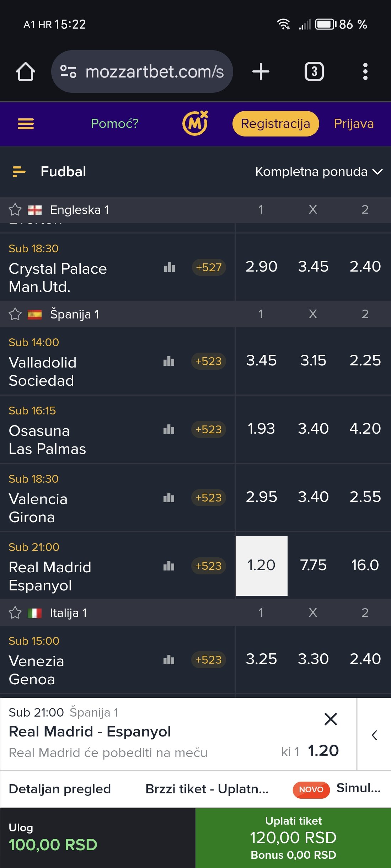Open a new browser tab
The height and width of the screenshot is (868, 391).
click(x=261, y=71)
